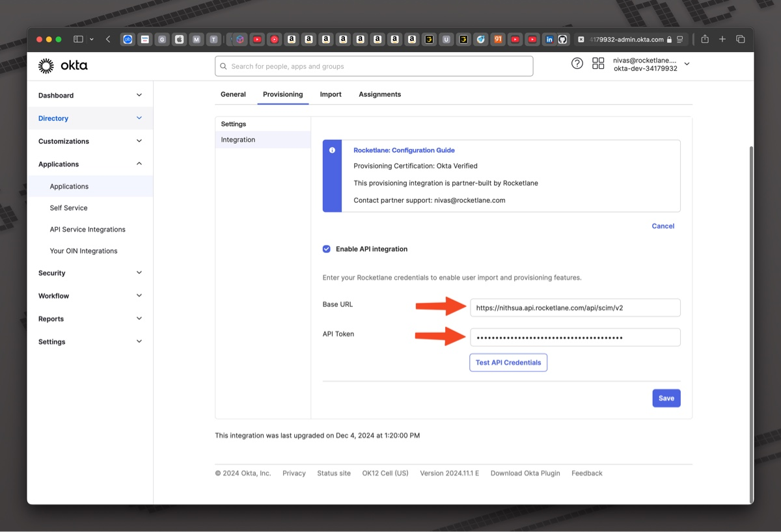Go back with the browser back arrow

pos(108,39)
